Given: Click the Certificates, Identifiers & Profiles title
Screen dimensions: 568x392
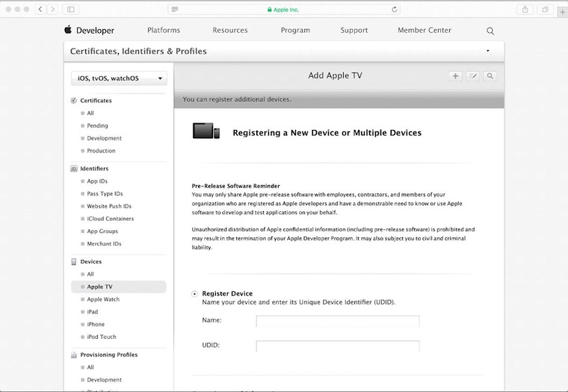Looking at the screenshot, I should 138,51.
